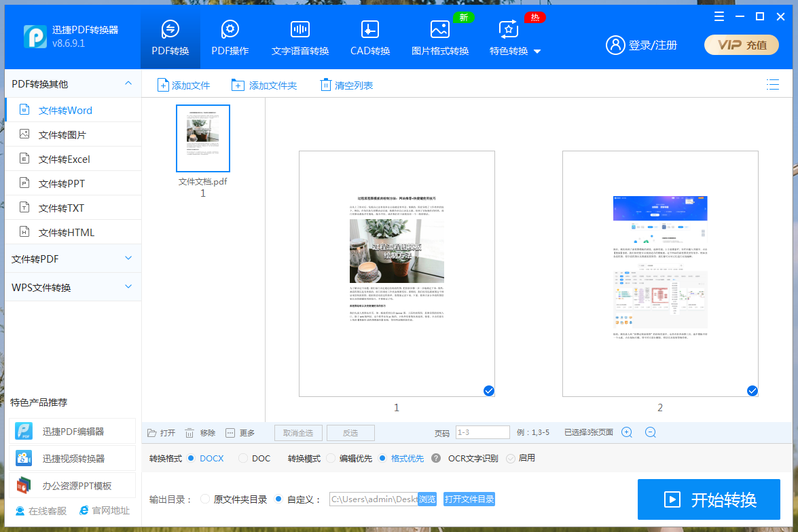
Task: Select the DOCX format radio button
Action: coord(191,458)
